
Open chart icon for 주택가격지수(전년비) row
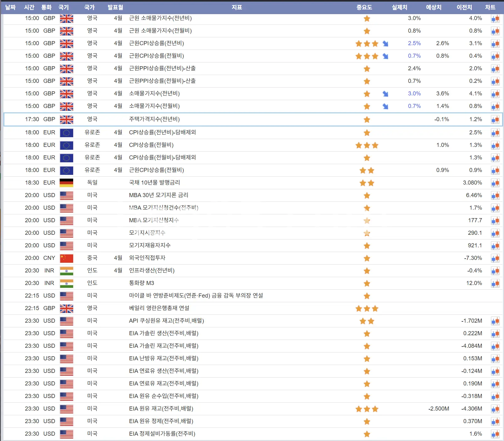[x=495, y=120]
